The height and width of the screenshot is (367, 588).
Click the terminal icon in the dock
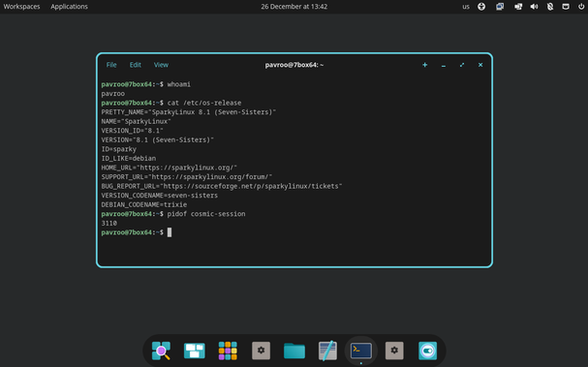(x=361, y=351)
